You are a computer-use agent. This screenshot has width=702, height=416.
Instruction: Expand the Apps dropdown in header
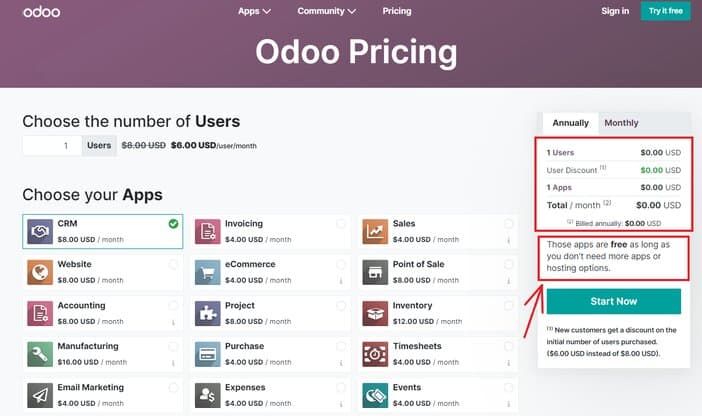point(254,11)
